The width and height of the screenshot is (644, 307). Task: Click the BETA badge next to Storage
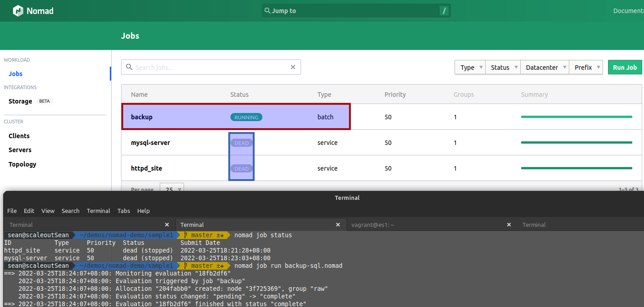(x=45, y=101)
